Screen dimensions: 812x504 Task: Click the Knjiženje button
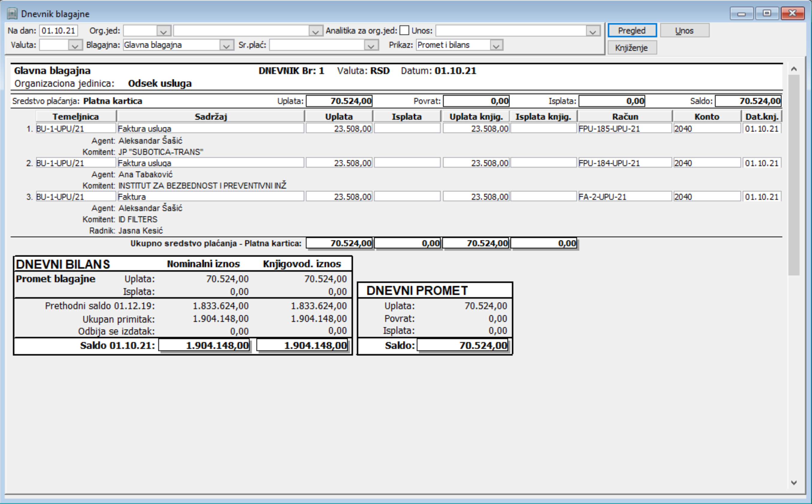(632, 48)
